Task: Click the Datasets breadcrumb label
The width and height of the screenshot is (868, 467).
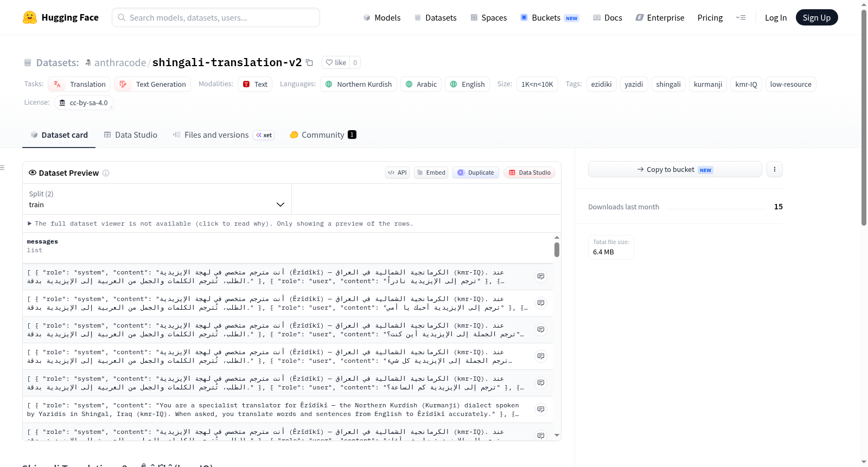Action: 58,63
